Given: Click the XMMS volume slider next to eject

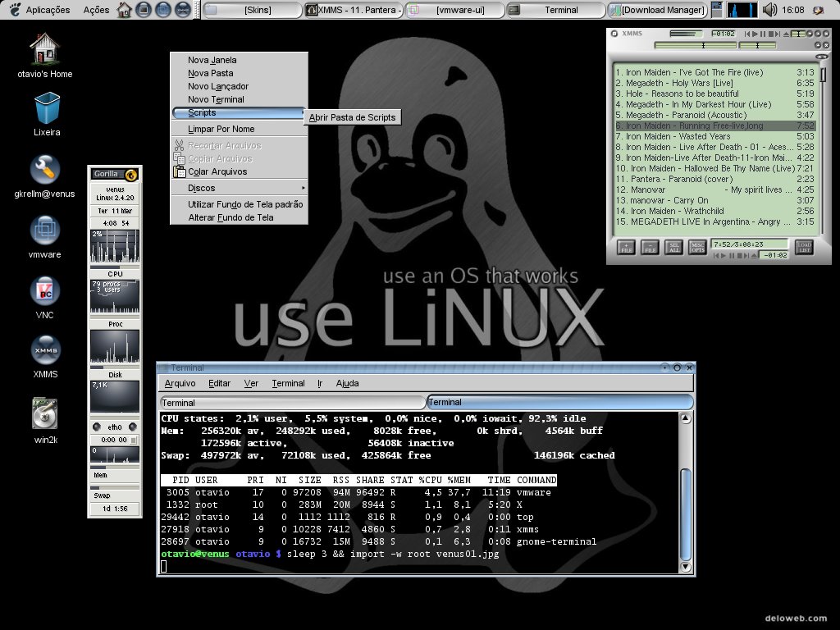Looking at the screenshot, I should coord(798,34).
